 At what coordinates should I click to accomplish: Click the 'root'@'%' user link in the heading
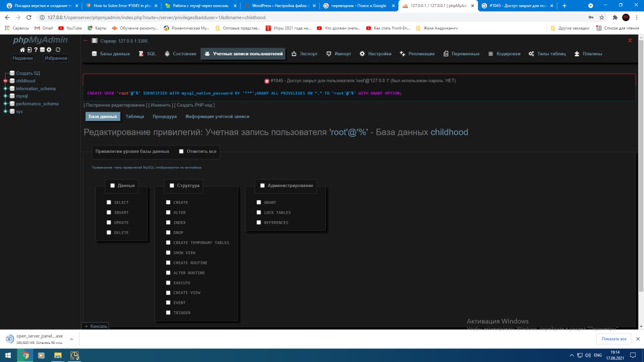click(x=348, y=132)
